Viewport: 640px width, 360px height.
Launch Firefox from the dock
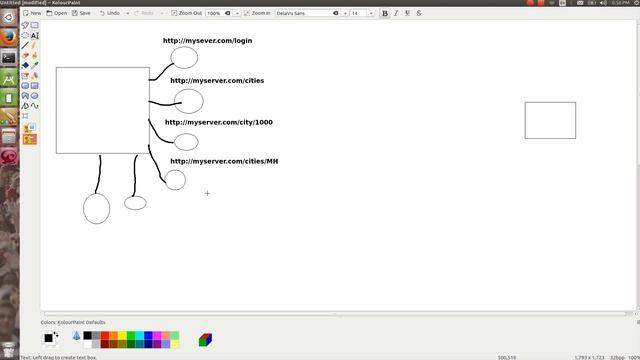pos(9,38)
